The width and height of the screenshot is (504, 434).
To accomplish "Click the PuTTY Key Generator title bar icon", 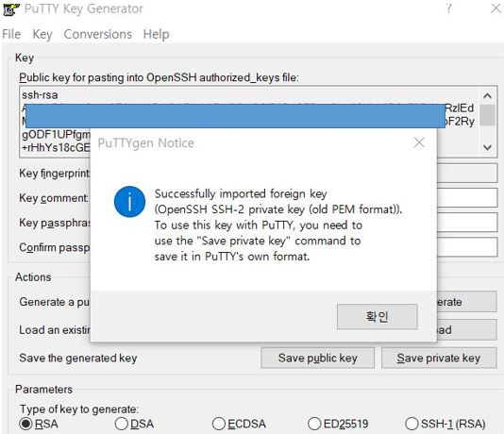I will (11, 9).
